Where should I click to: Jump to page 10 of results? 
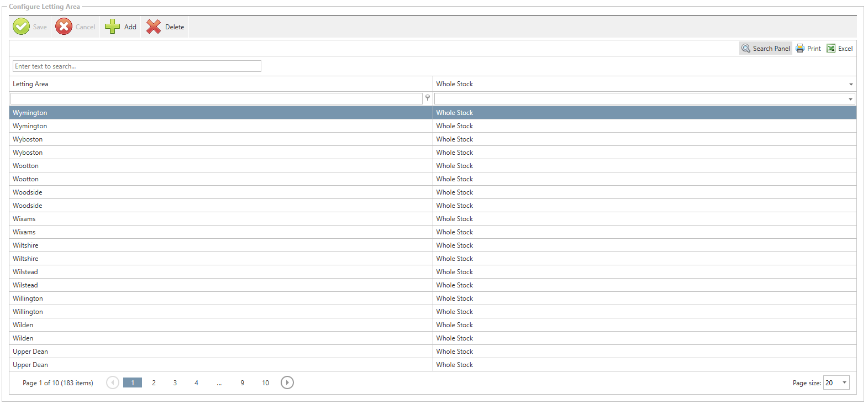click(265, 382)
